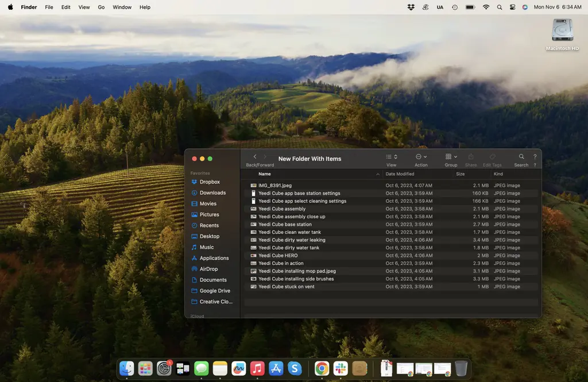Open the Go menu
588x382 pixels.
[x=101, y=7]
